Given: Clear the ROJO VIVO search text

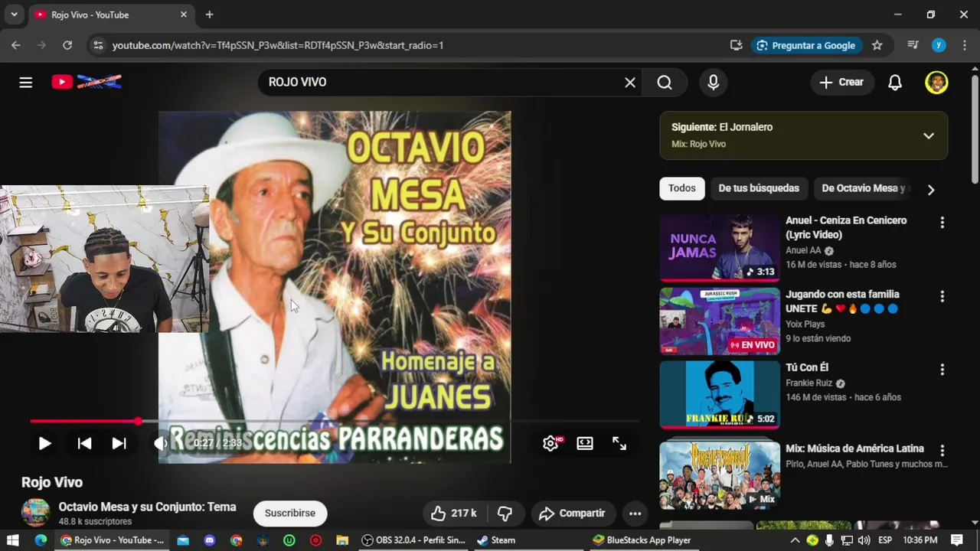Looking at the screenshot, I should tap(630, 83).
